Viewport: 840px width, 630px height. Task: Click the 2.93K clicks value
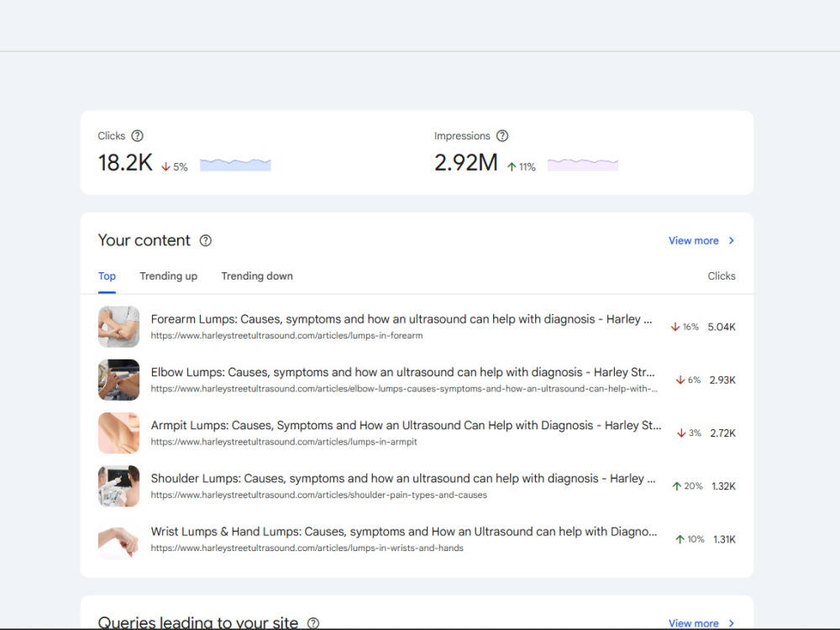722,380
